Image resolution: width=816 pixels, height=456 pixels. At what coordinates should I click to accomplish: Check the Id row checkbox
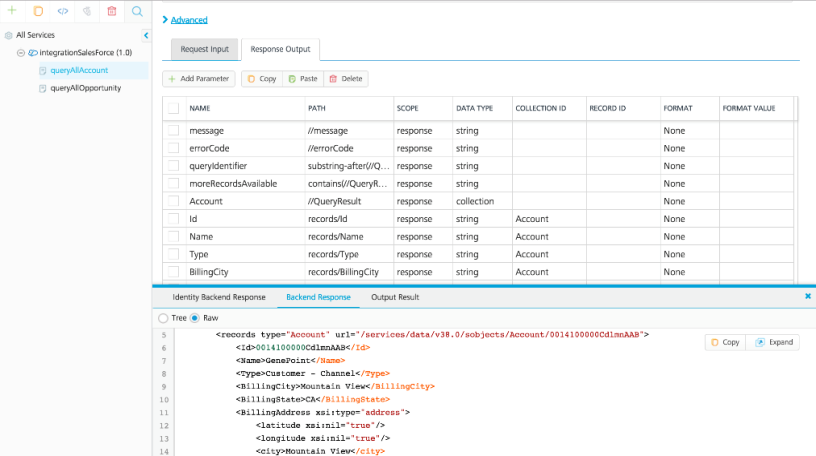tap(174, 219)
